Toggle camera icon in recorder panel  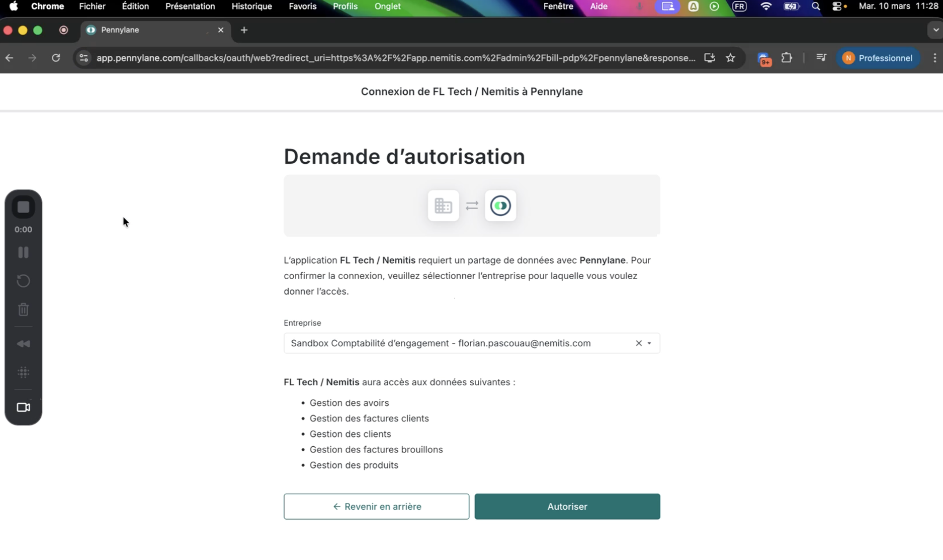click(x=24, y=407)
